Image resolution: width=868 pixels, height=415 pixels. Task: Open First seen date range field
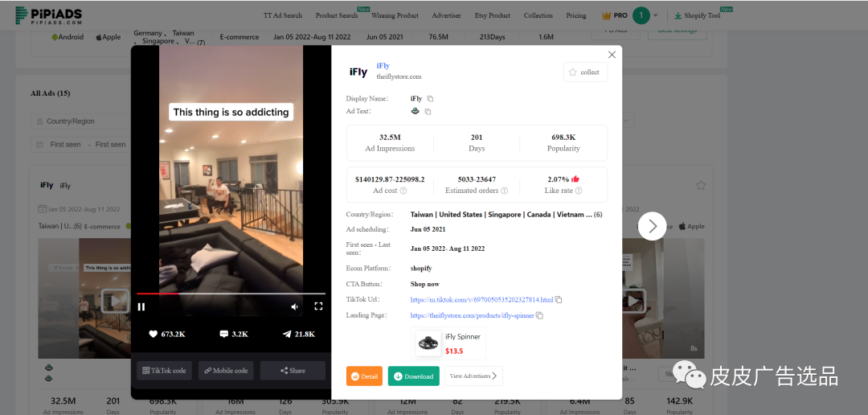(80, 145)
